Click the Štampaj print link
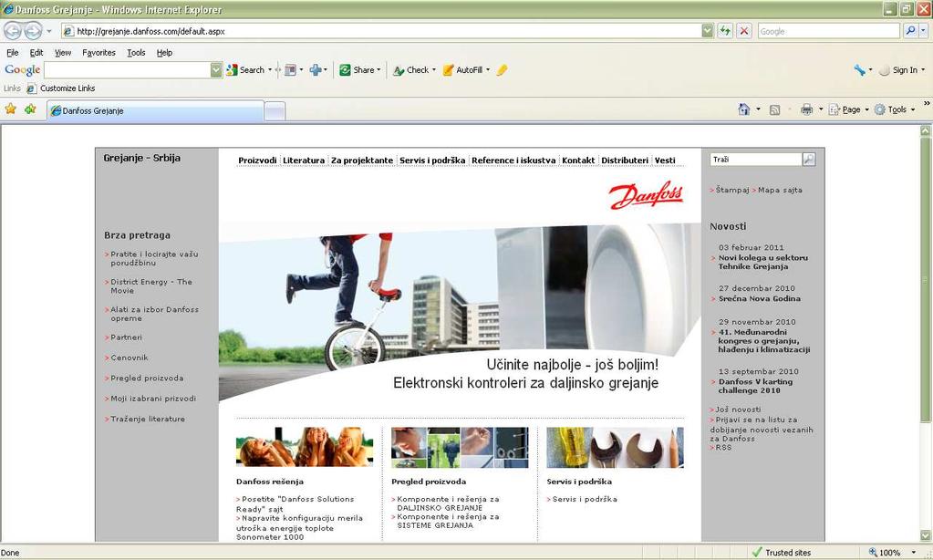Viewport: 933px width, 560px height. (x=731, y=190)
